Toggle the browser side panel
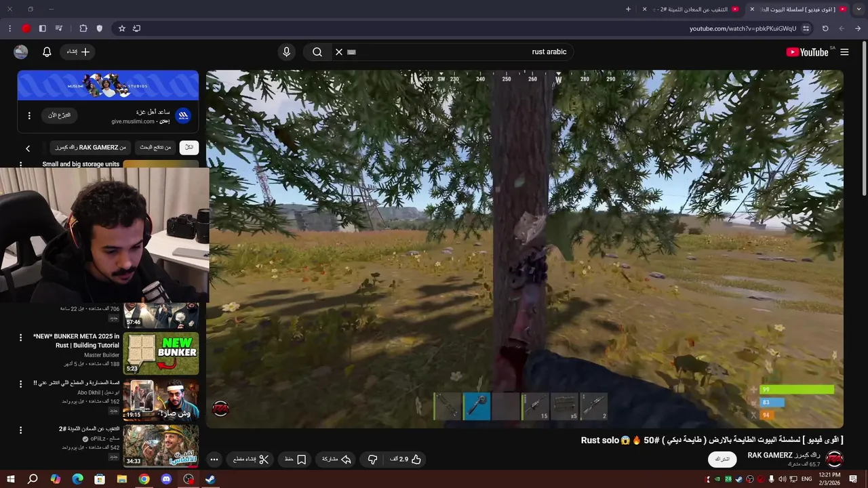 (x=42, y=28)
